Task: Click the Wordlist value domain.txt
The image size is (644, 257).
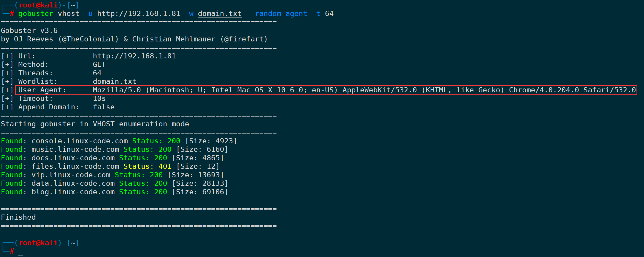Action: tap(115, 82)
